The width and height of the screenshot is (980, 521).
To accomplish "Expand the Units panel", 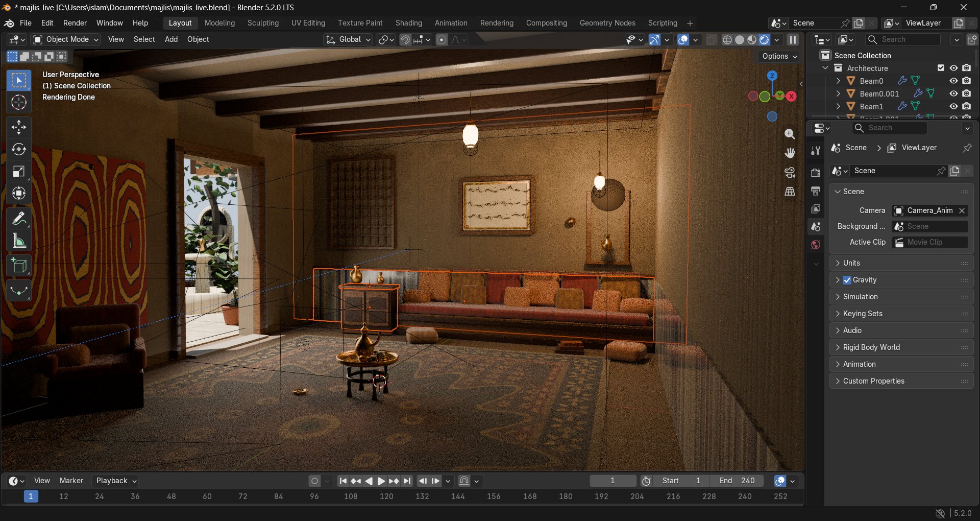I will click(x=902, y=263).
